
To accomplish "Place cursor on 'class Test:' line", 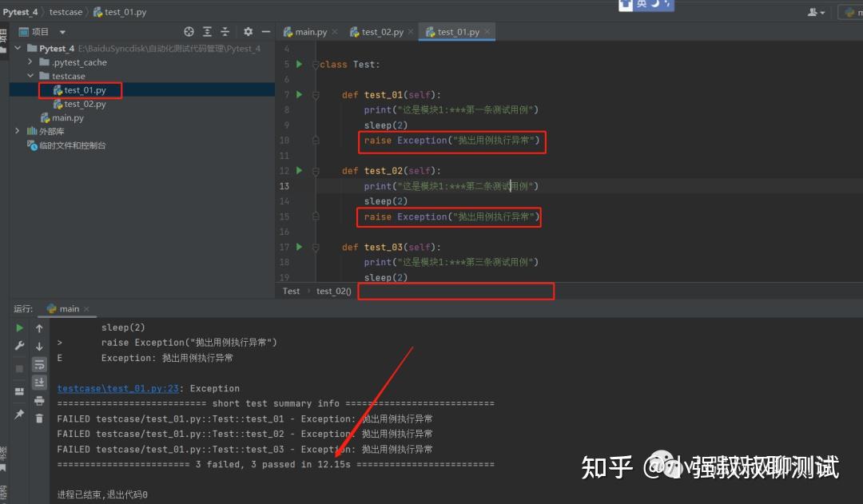I will (x=350, y=65).
